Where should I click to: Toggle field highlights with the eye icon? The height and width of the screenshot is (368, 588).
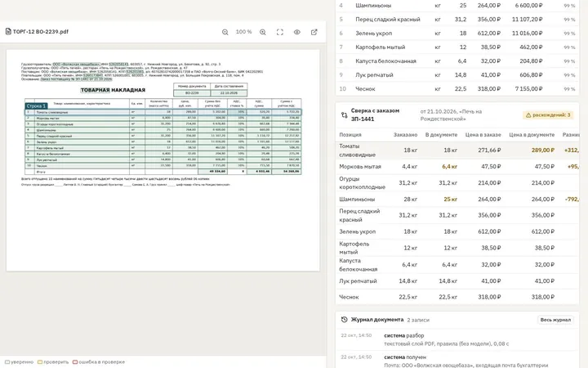[x=297, y=32]
